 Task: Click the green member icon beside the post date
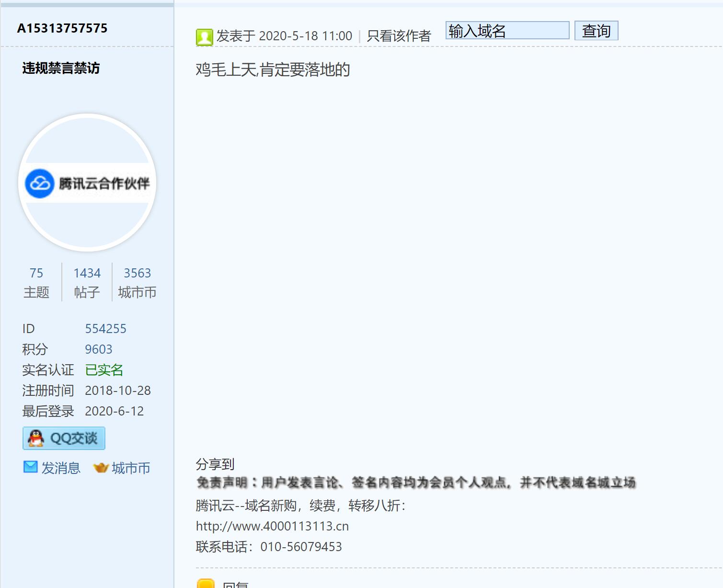tap(204, 36)
